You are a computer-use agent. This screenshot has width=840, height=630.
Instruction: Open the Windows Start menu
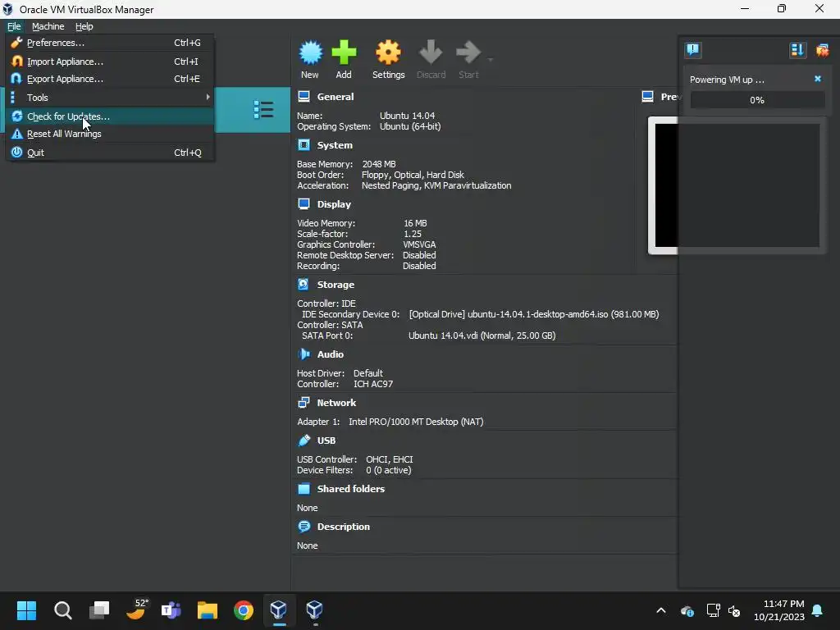point(26,609)
